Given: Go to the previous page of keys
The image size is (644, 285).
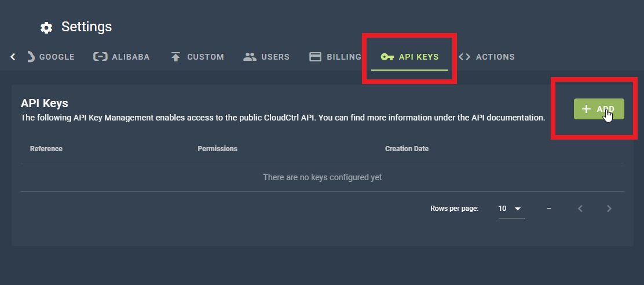Looking at the screenshot, I should (580, 209).
